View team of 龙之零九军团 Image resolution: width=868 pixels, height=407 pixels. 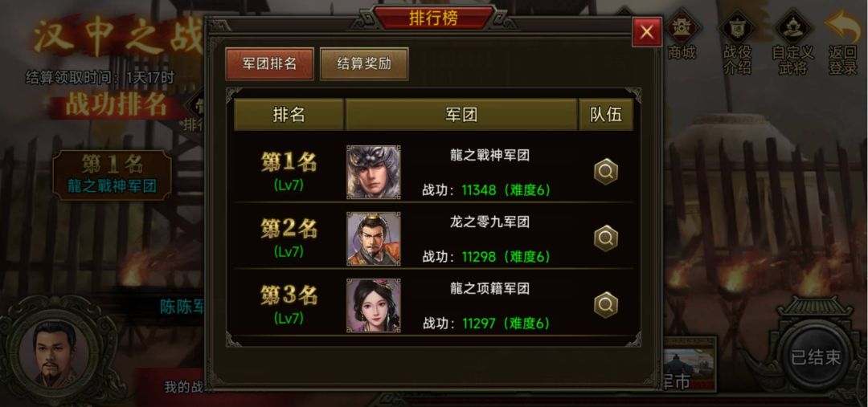(606, 238)
